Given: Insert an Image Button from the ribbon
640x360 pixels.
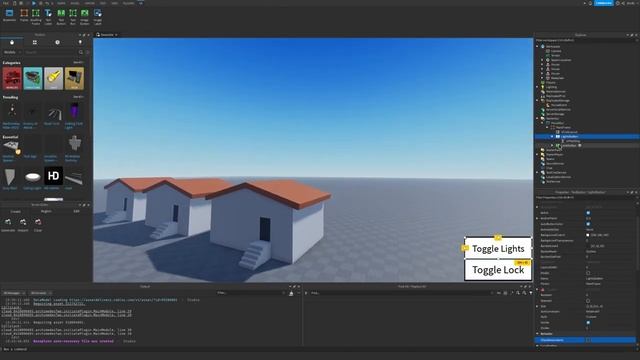Looking at the screenshot, I should (x=84, y=16).
